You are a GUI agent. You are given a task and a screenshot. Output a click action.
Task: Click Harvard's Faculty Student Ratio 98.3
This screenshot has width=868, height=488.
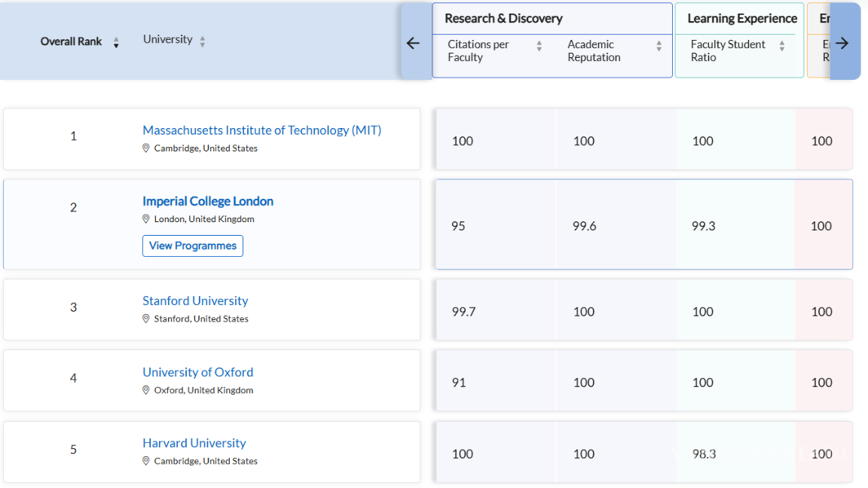tap(703, 454)
